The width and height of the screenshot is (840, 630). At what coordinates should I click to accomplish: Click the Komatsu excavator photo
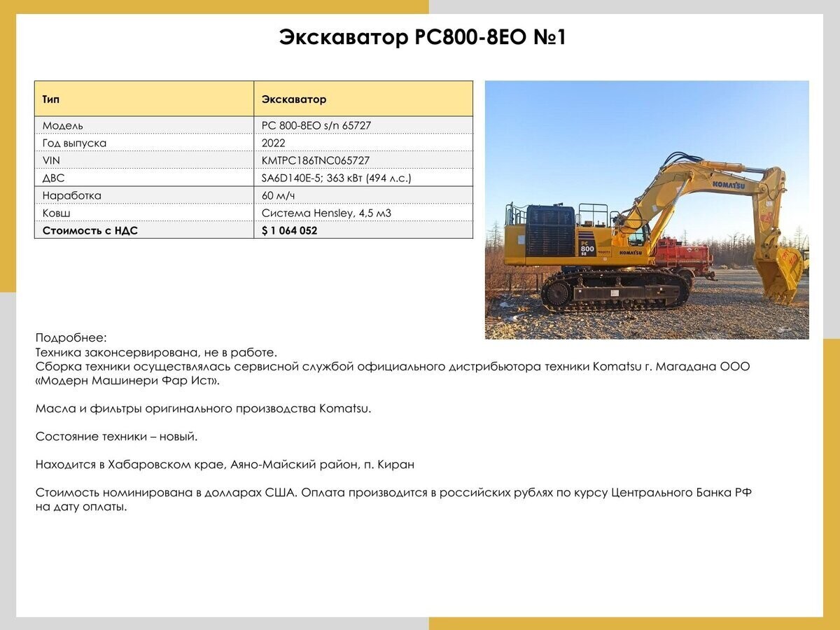647,210
